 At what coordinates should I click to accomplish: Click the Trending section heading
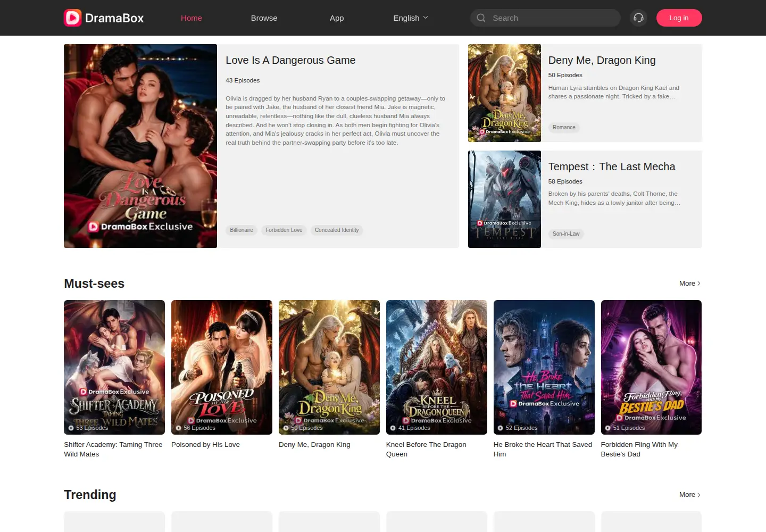click(x=90, y=495)
